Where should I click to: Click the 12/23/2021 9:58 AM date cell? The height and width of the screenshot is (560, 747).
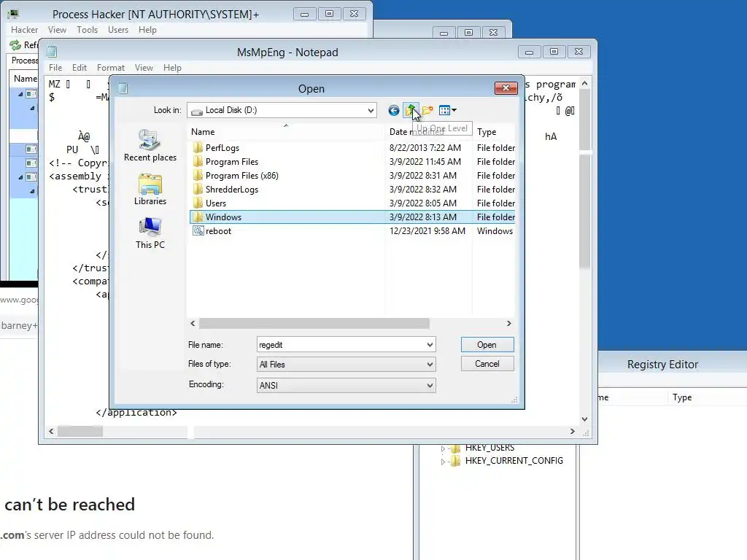click(427, 231)
